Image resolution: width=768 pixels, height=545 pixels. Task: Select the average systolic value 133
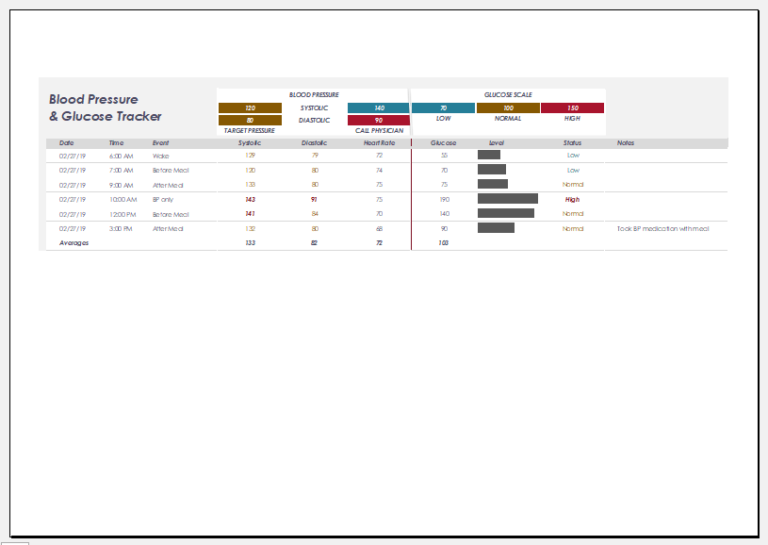click(250, 243)
